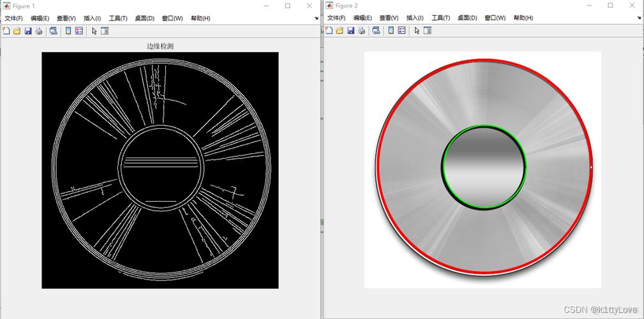Open Property Inspector in Figure 1 toolbar
644x319 pixels.
[105, 31]
